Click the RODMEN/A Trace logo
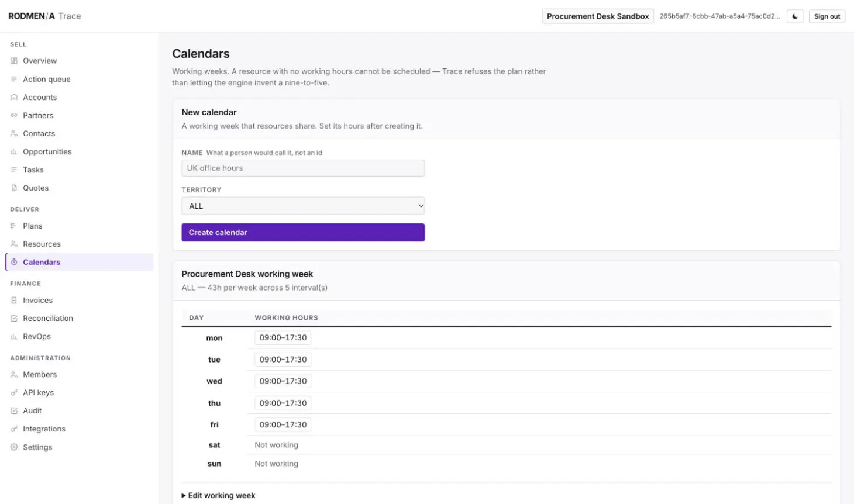Screen dimensions: 854x504 point(44,16)
